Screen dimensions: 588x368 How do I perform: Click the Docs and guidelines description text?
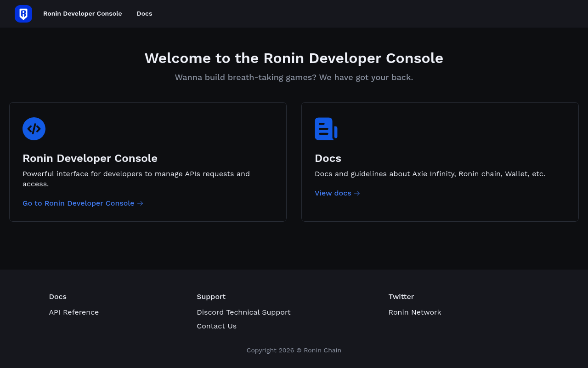(x=430, y=174)
